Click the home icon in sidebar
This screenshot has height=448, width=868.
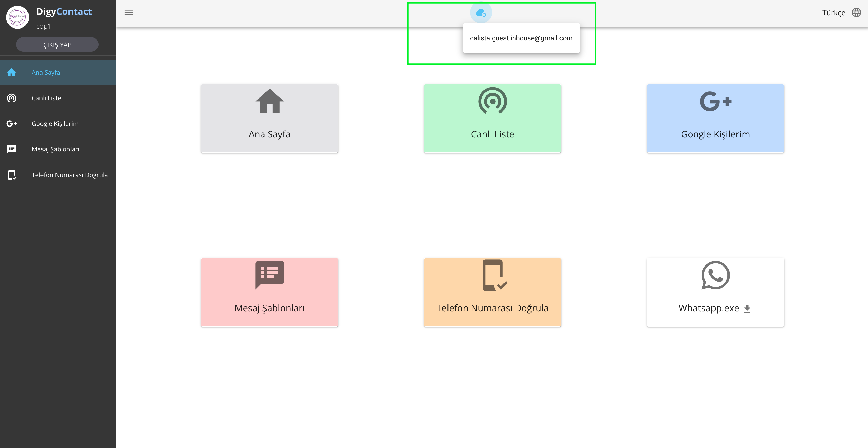(x=11, y=73)
